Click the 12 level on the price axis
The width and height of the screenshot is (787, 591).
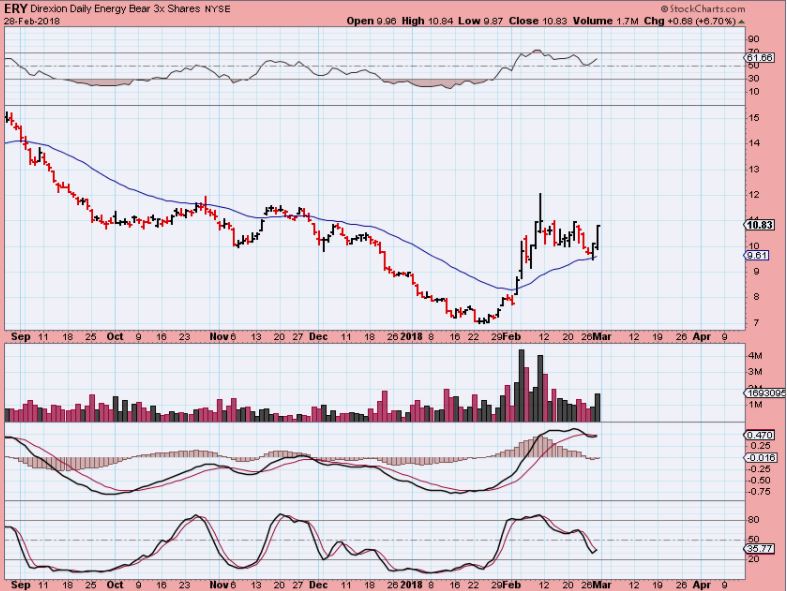point(753,195)
